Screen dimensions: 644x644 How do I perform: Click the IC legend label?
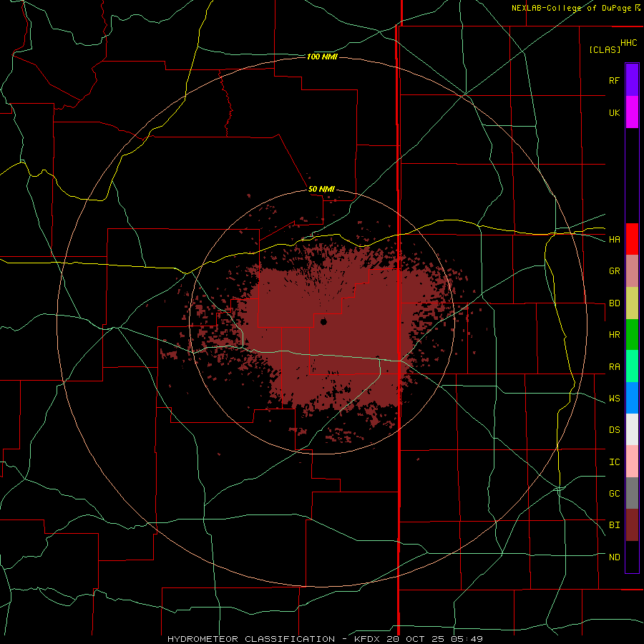[x=614, y=462]
